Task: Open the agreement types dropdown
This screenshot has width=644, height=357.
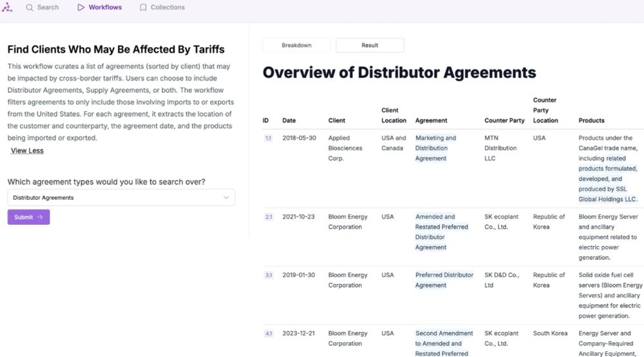Action: [x=121, y=198]
